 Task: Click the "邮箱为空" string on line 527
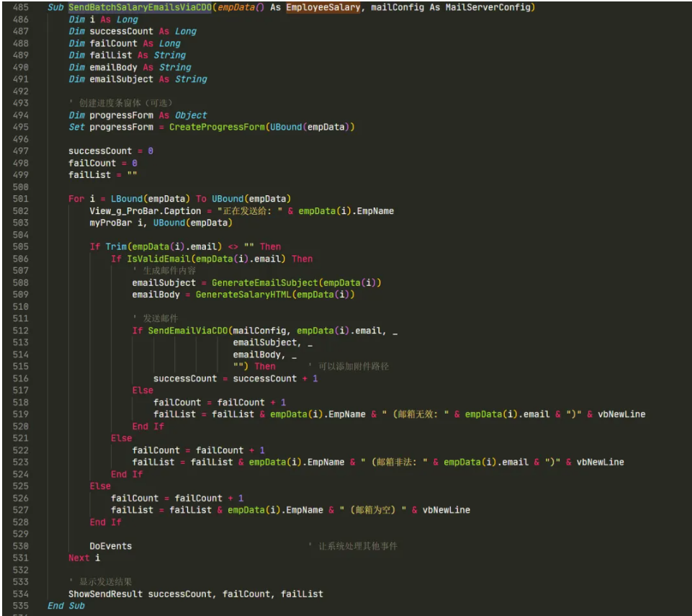(373, 510)
